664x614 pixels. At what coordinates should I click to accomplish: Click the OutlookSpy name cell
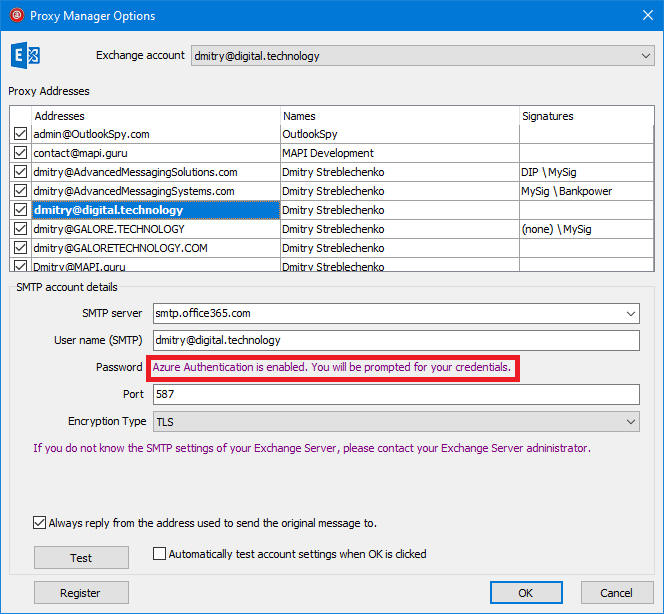coord(400,134)
